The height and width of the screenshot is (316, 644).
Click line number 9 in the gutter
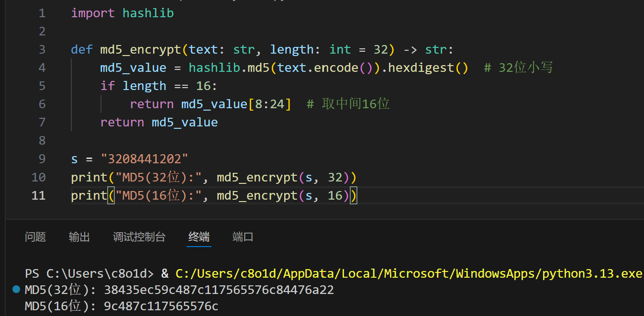click(x=42, y=158)
